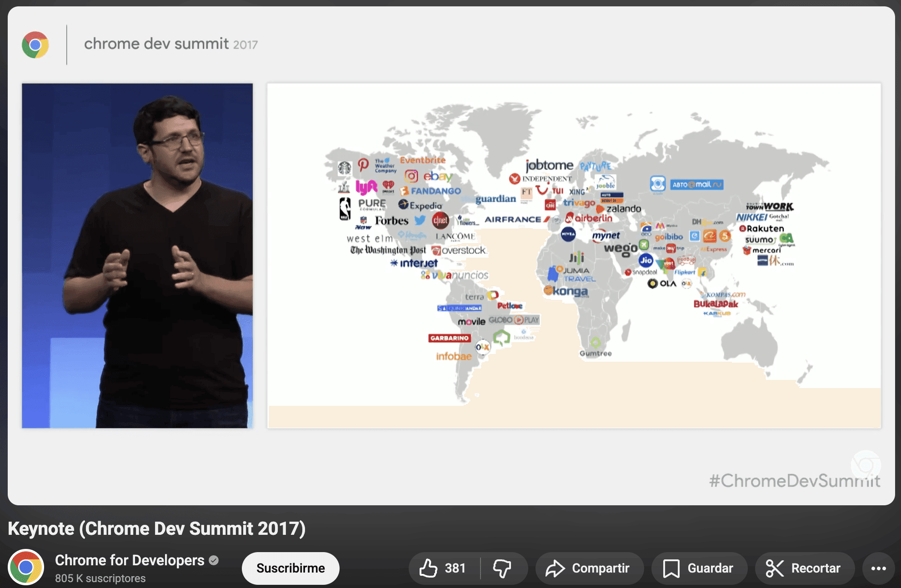901x588 pixels.
Task: Click the verified checkmark badge
Action: 214,560
